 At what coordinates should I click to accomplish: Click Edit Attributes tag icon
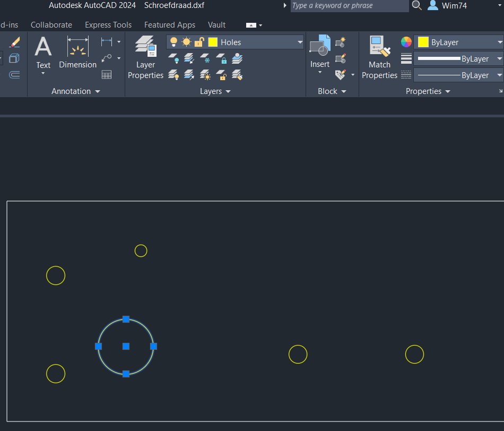pyautogui.click(x=341, y=75)
